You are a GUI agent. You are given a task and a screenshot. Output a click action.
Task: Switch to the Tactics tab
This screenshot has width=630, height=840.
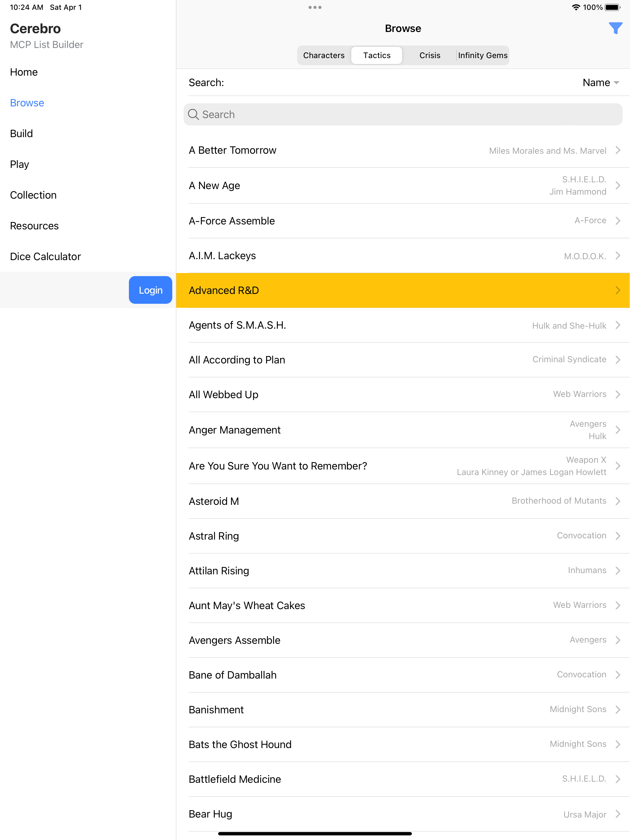pyautogui.click(x=377, y=55)
